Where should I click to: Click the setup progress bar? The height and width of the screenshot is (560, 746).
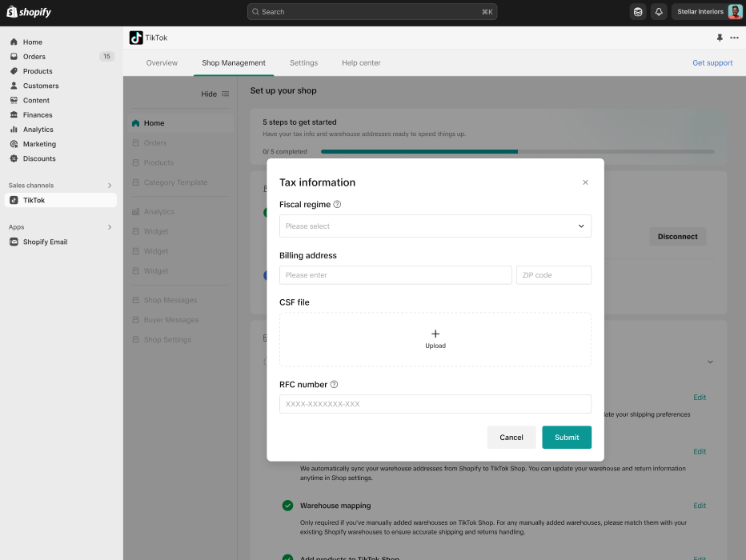(x=517, y=151)
